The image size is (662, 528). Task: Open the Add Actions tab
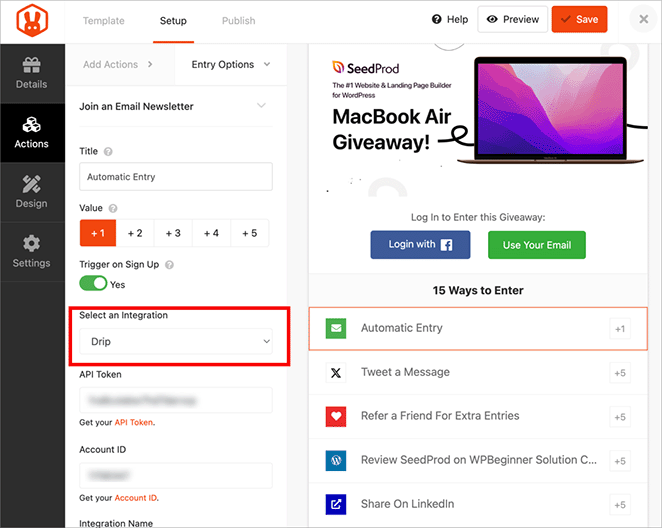[x=118, y=64]
